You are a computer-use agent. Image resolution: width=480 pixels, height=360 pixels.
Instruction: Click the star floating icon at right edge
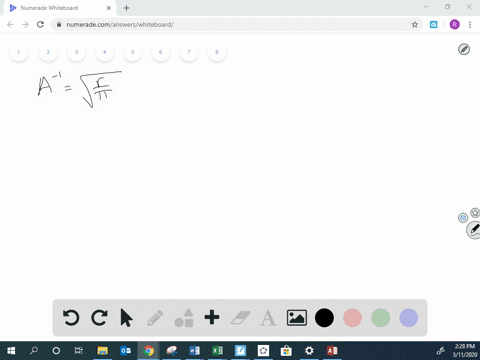[475, 213]
